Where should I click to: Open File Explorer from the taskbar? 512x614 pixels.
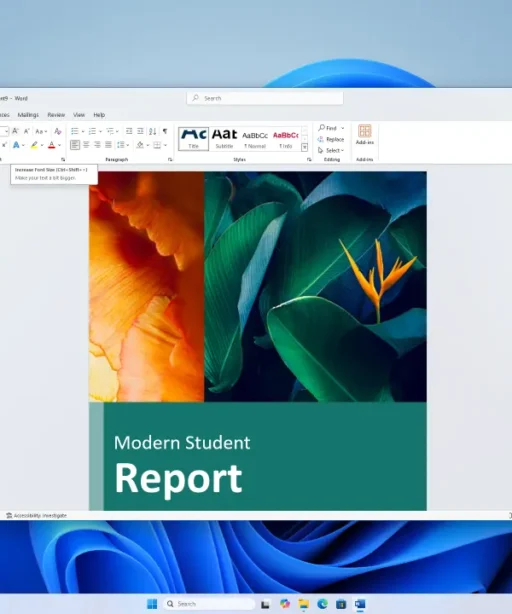click(304, 604)
